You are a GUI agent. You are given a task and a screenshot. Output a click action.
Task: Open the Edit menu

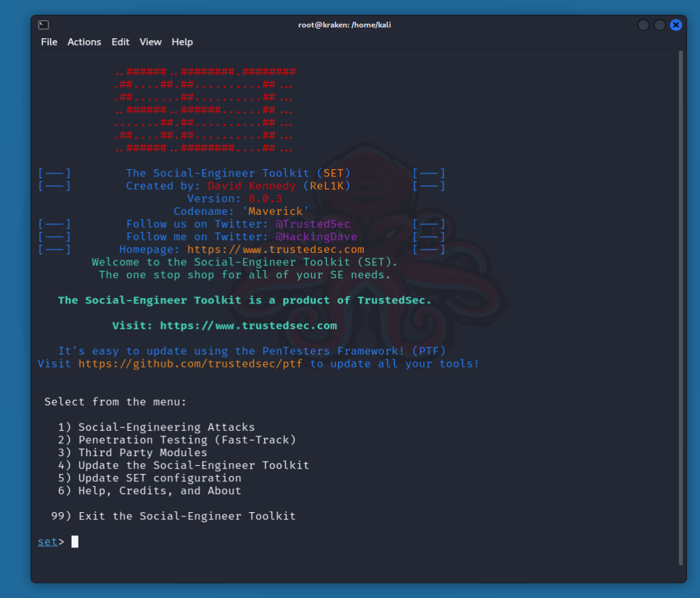click(x=121, y=42)
